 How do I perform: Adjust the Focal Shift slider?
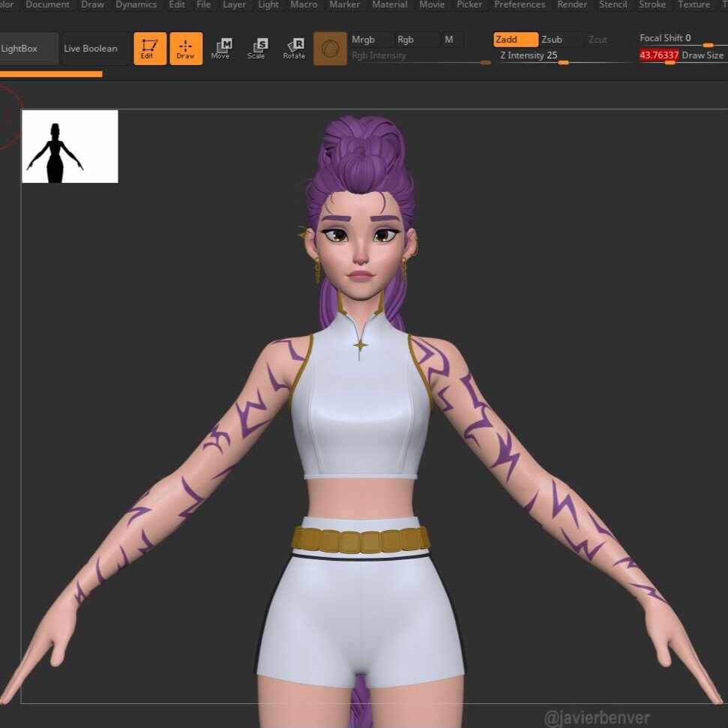[682, 39]
